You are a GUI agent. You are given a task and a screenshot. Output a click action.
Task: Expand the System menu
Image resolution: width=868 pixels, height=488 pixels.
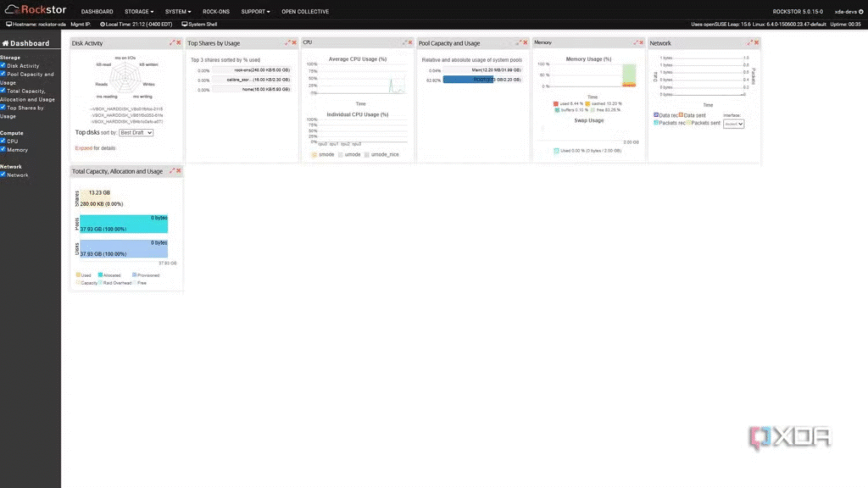coord(178,12)
